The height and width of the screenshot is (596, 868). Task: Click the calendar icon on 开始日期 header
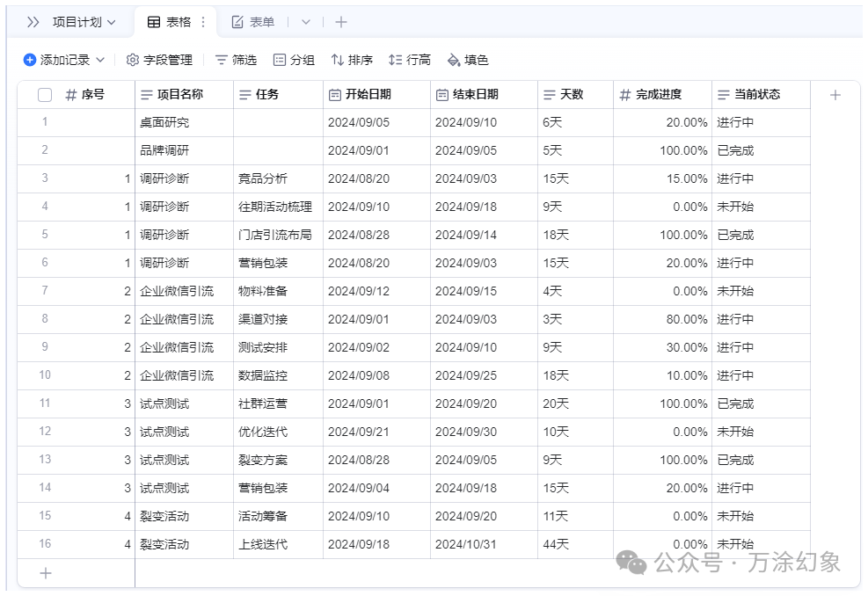tap(332, 94)
